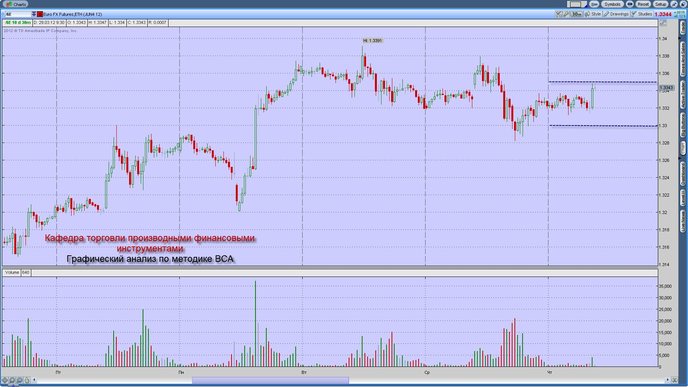Open the Level II sidebar tab
The width and height of the screenshot is (688, 387).
[x=683, y=197]
